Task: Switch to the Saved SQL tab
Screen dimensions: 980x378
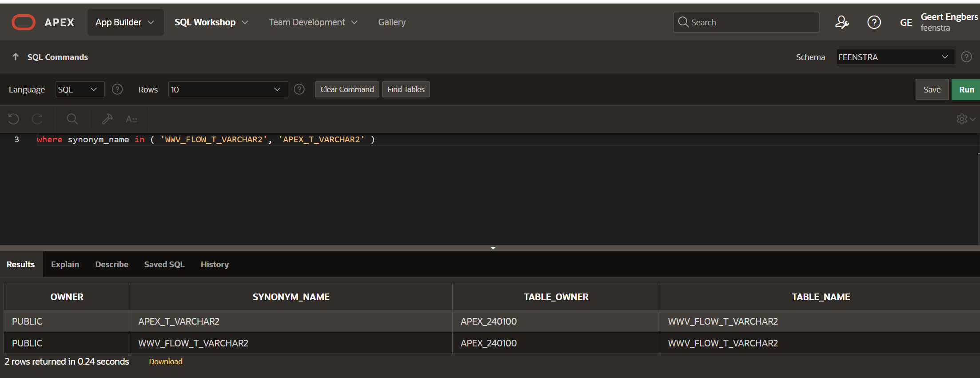Action: coord(164,264)
